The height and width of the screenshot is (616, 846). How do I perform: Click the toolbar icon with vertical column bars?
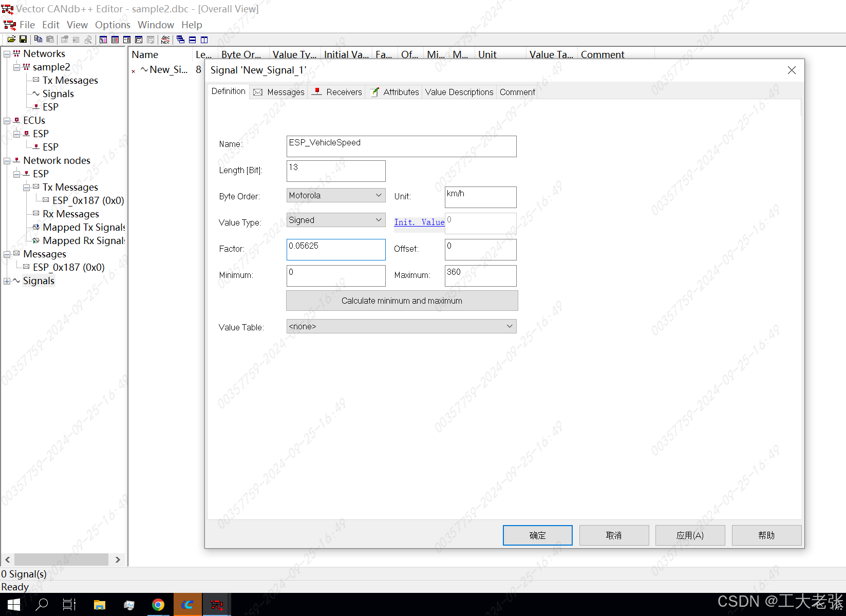(115, 40)
